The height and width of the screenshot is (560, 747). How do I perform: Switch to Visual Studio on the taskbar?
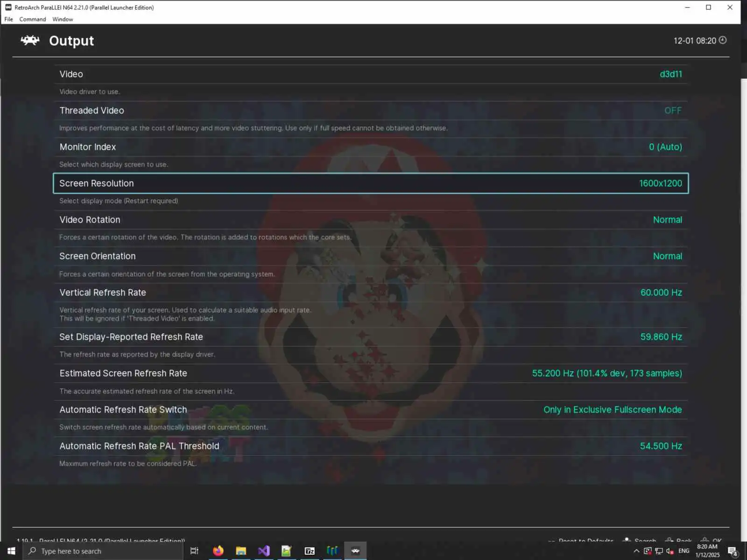pyautogui.click(x=264, y=551)
